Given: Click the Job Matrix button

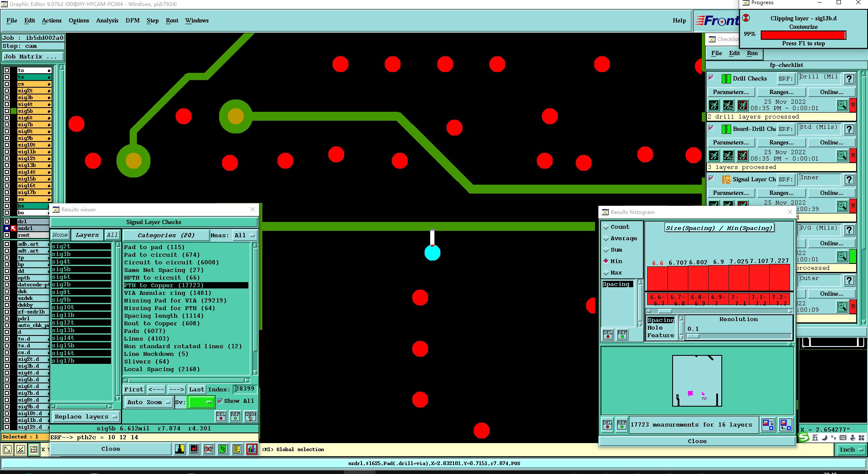Looking at the screenshot, I should [x=33, y=56].
